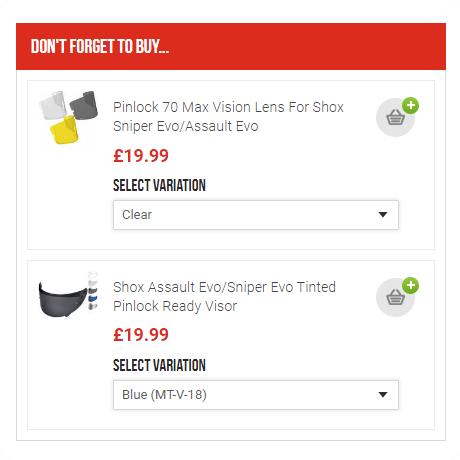
Task: Click the arrow on Blue (MT-V-18) dropdown
Action: [383, 395]
